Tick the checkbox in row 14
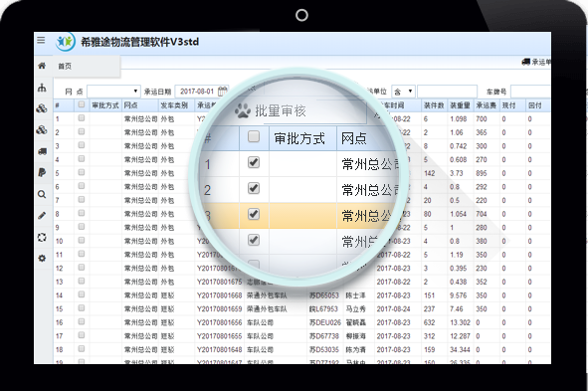The width and height of the screenshot is (588, 391). point(82,294)
